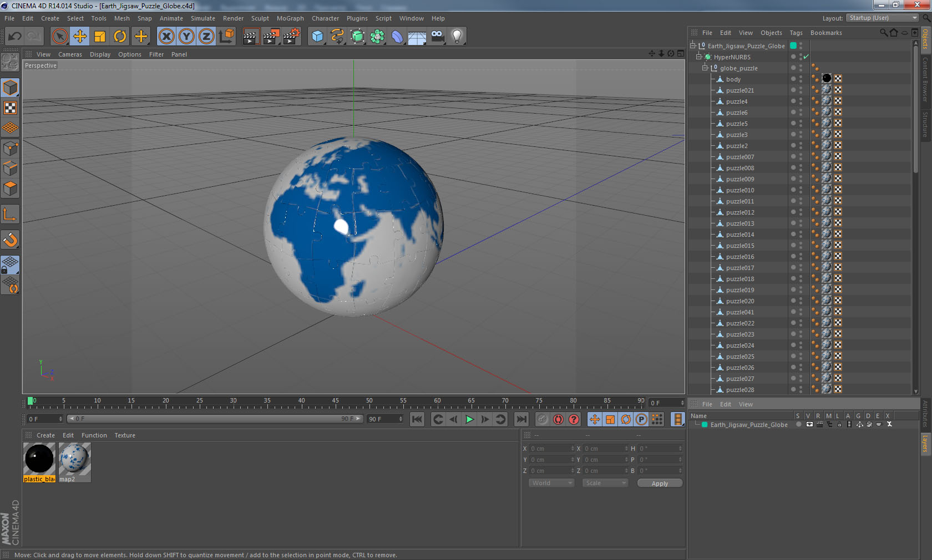This screenshot has height=560, width=932.
Task: Click the green timeline playhead at frame 0
Action: click(30, 401)
